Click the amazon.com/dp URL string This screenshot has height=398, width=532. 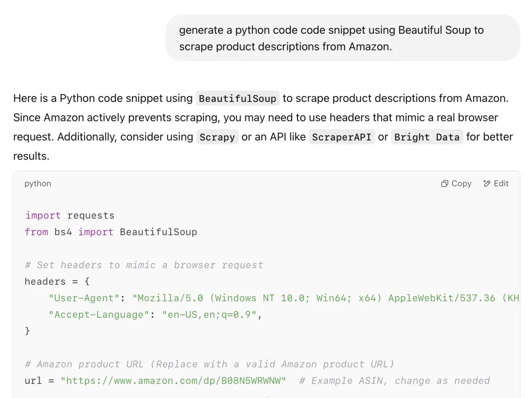[173, 381]
